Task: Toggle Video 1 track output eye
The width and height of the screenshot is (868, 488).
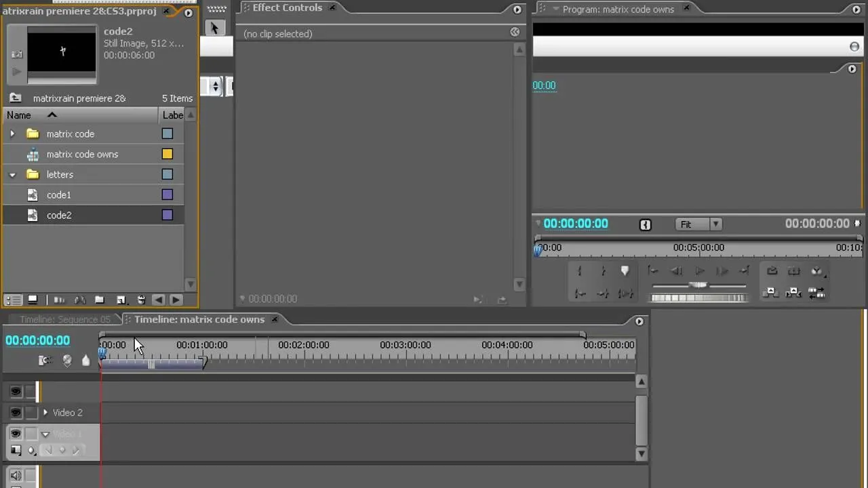Action: point(16,434)
